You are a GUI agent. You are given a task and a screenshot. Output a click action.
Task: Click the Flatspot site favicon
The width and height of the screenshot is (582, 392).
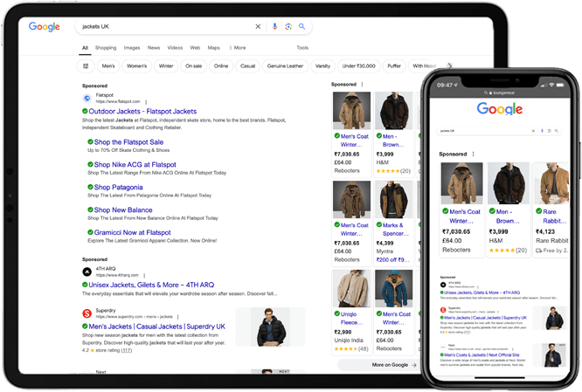pyautogui.click(x=87, y=99)
